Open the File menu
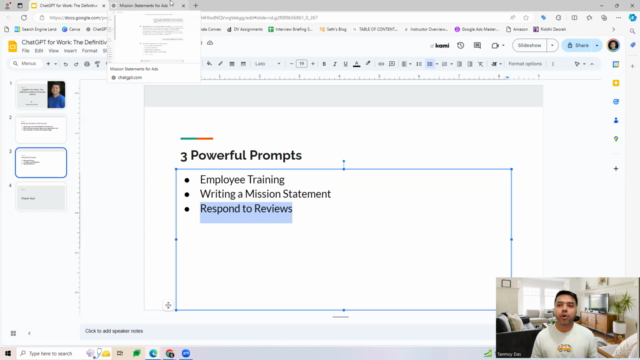The image size is (640, 360). point(26,51)
